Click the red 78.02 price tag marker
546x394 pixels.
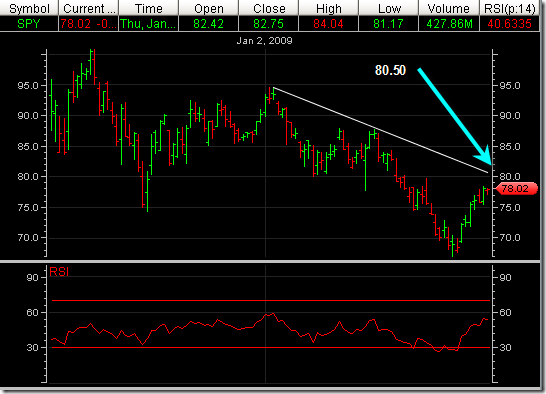(517, 188)
